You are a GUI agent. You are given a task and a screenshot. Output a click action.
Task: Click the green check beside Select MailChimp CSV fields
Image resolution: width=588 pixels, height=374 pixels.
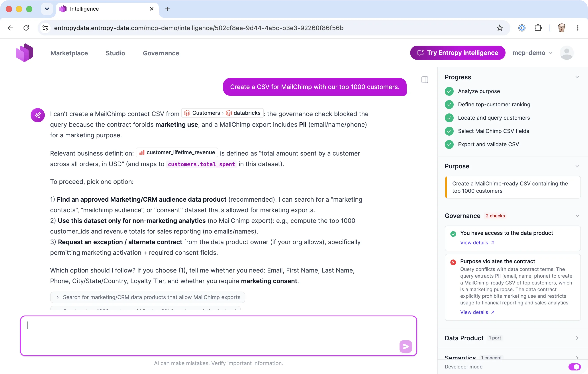(449, 131)
